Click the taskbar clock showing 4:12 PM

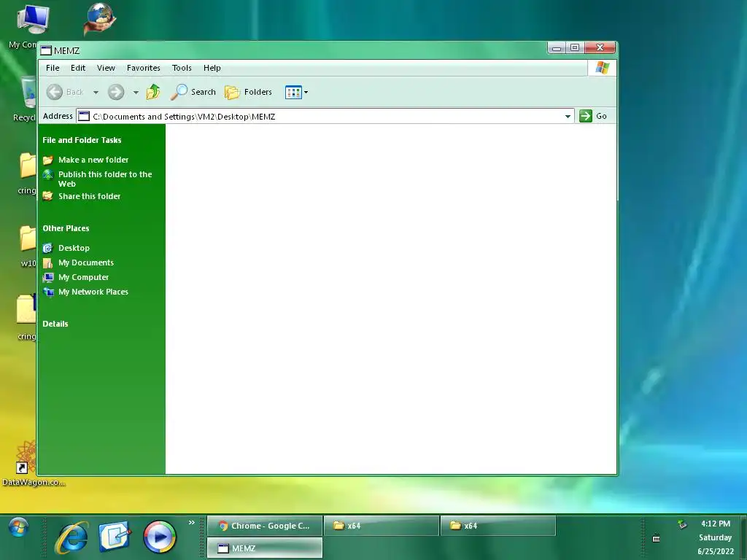pos(716,524)
